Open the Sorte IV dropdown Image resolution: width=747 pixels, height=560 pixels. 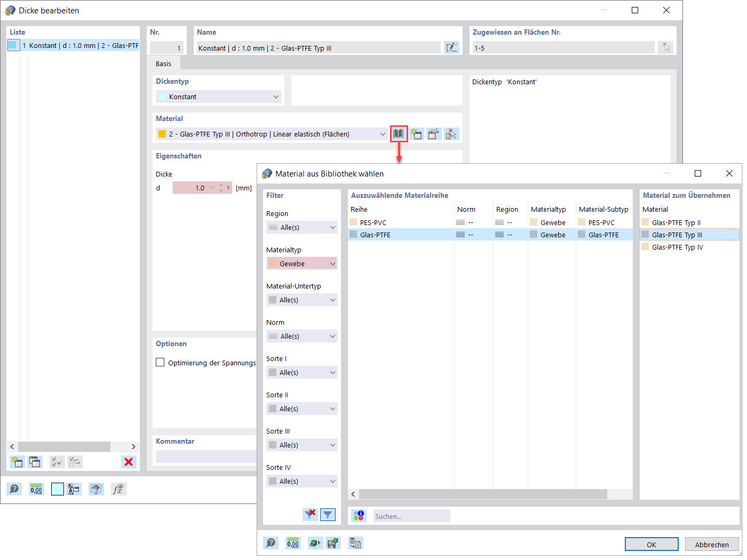tap(302, 481)
